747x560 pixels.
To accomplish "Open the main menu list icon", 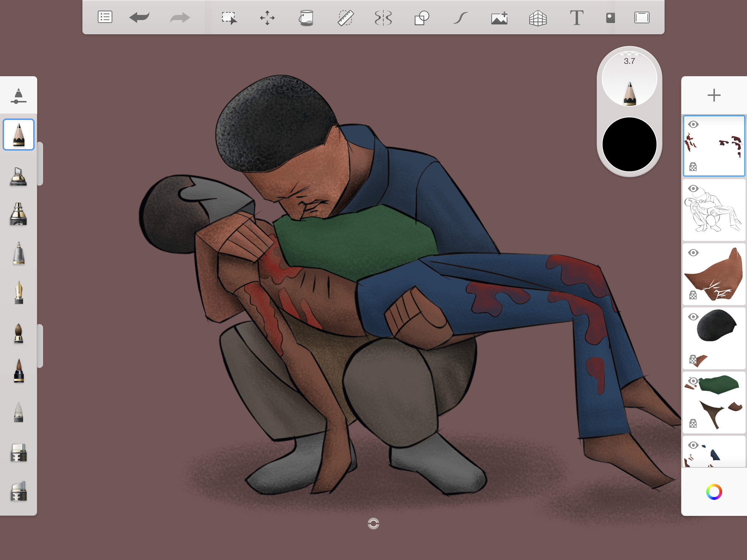I will click(105, 17).
